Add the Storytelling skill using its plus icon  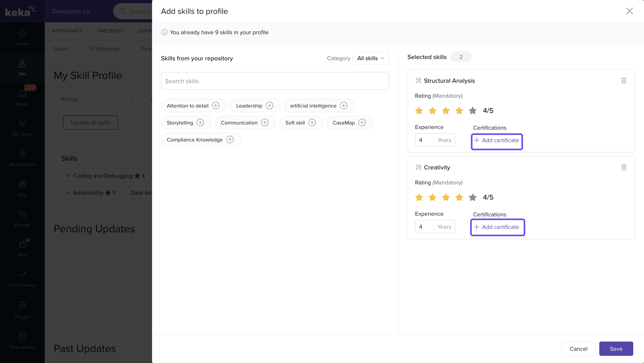[200, 123]
